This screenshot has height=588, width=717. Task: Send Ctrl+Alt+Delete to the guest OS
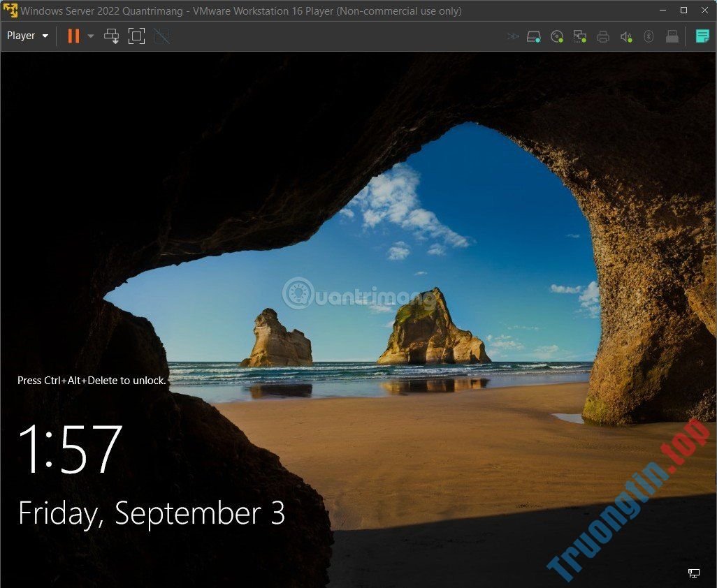coord(112,36)
